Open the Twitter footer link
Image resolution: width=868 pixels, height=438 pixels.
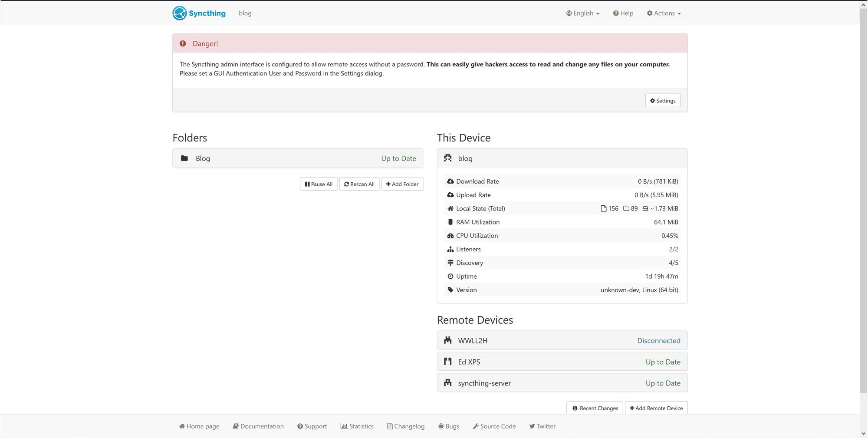tap(542, 426)
